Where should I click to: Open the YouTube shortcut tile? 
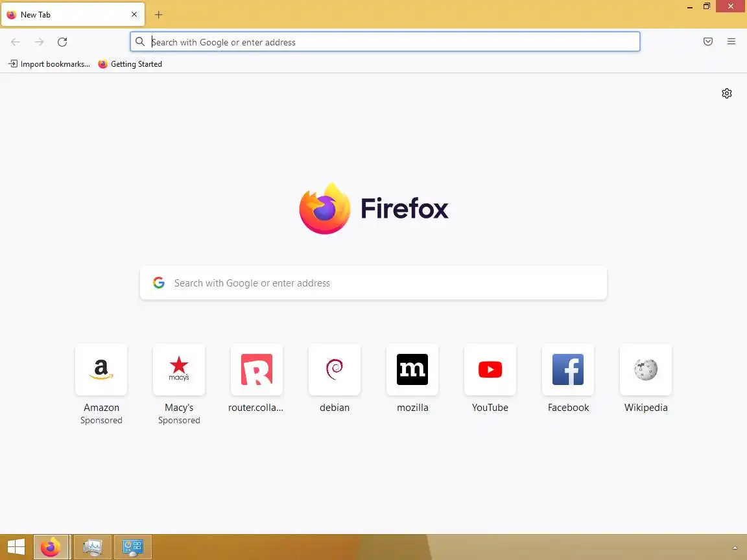click(x=490, y=369)
